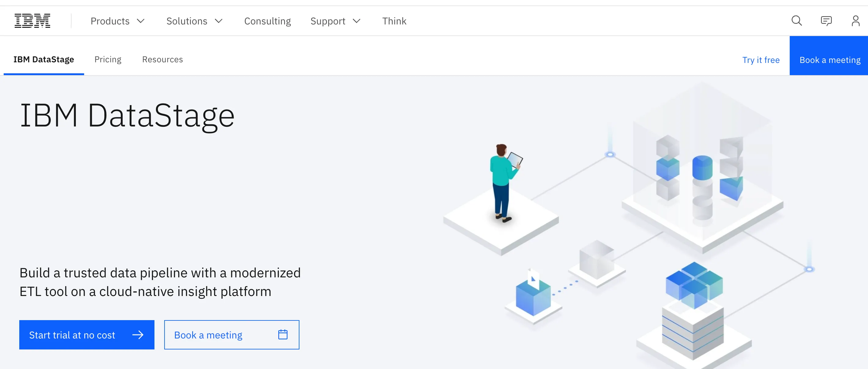Switch to the Resources tab

162,59
